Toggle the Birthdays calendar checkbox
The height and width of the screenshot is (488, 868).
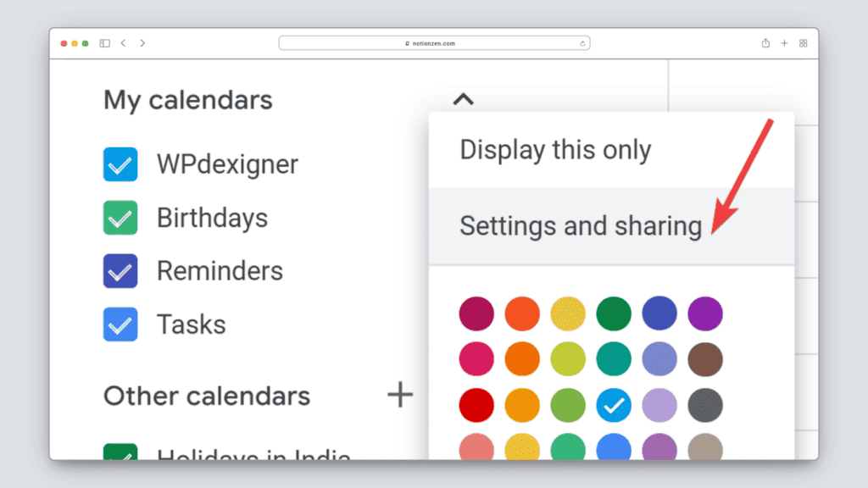click(120, 218)
